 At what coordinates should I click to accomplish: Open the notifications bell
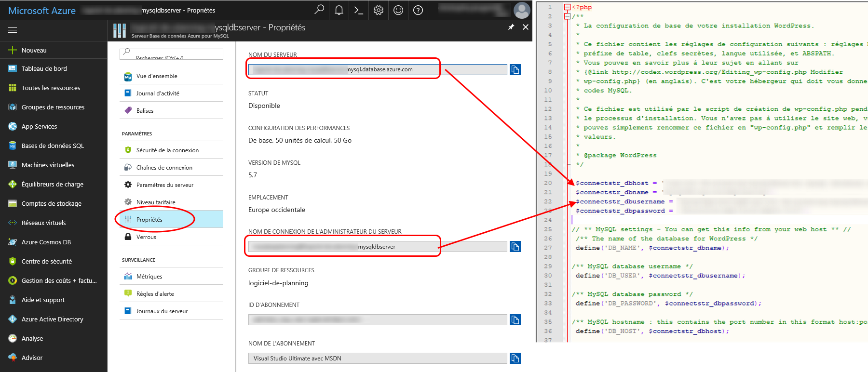(x=339, y=10)
